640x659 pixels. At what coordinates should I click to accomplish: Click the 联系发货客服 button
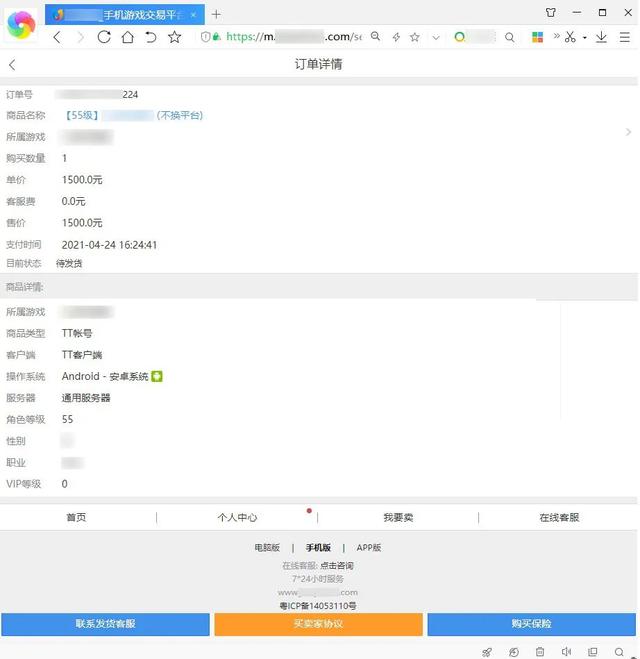click(x=105, y=624)
